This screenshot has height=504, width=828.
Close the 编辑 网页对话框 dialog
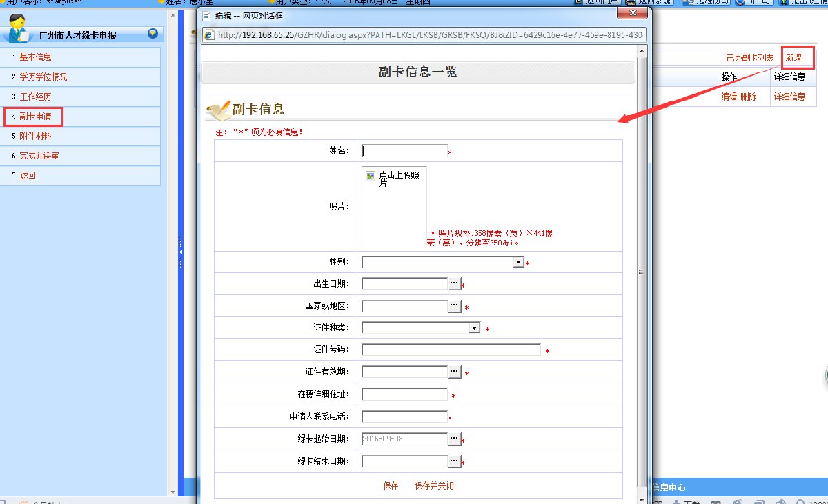pos(632,13)
